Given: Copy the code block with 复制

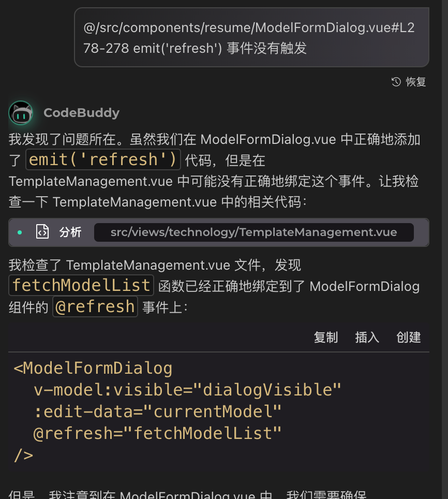Looking at the screenshot, I should [x=326, y=337].
